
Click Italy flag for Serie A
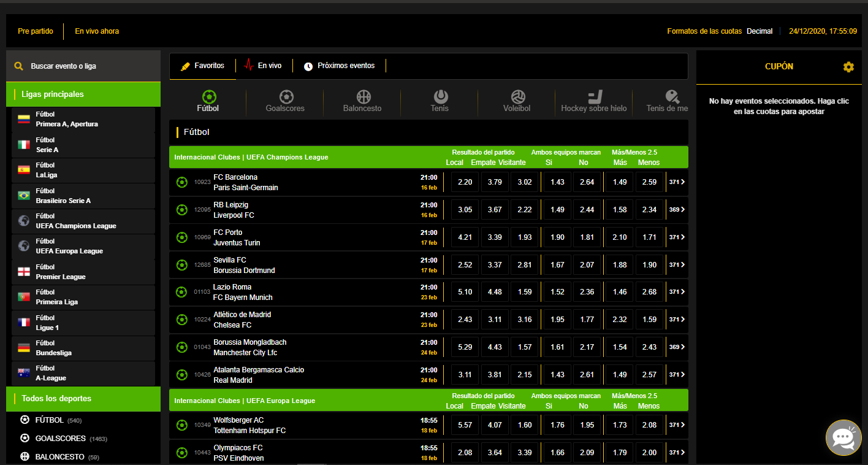[24, 145]
